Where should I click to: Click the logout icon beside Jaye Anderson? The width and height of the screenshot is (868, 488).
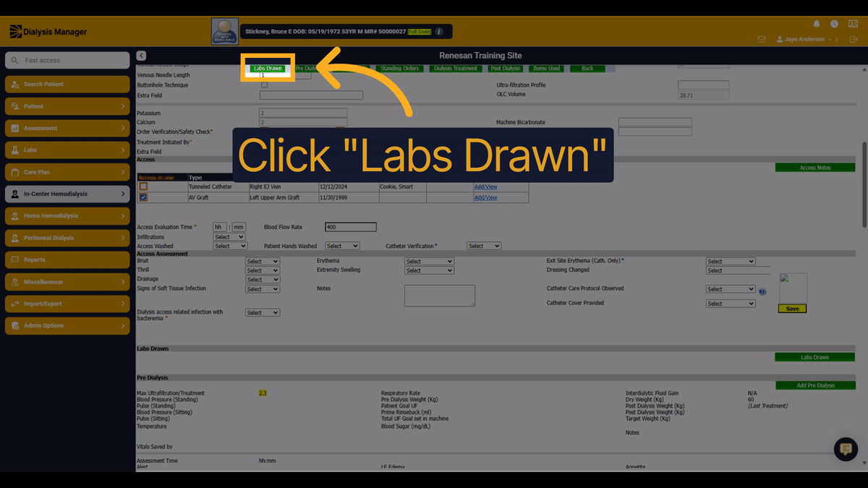[854, 39]
